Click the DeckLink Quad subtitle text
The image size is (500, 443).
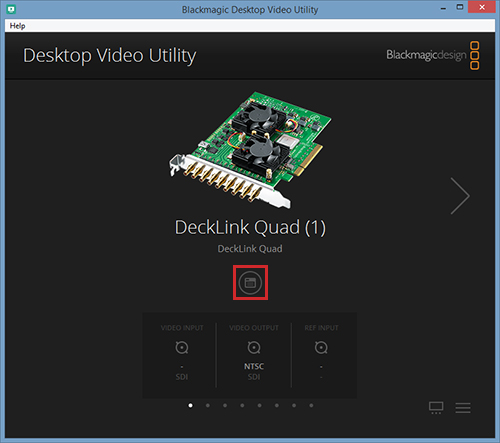pyautogui.click(x=250, y=249)
